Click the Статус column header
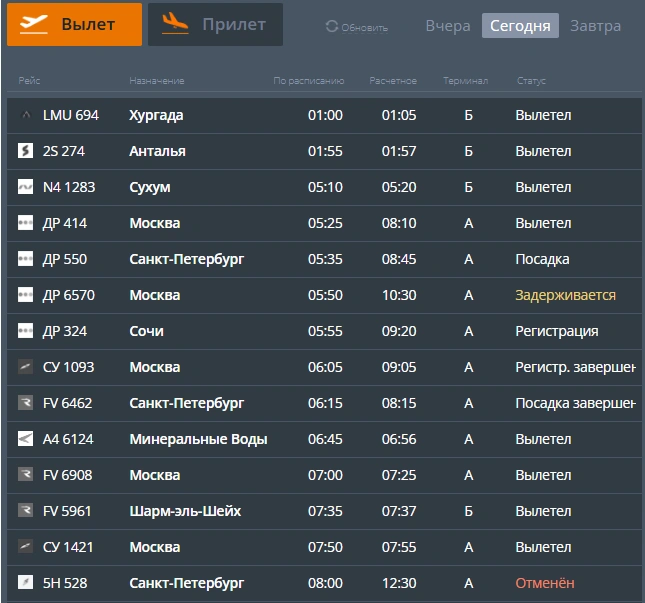Viewport: 645px width, 603px height. pyautogui.click(x=531, y=81)
